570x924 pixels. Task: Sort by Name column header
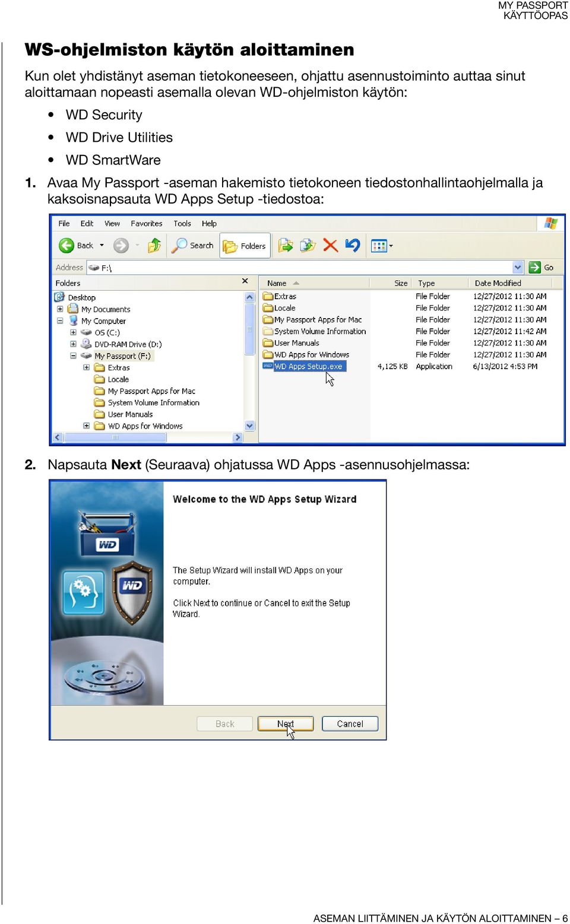[x=314, y=283]
